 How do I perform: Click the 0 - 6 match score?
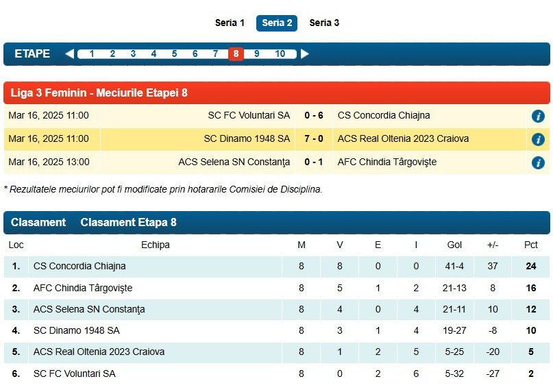(314, 115)
